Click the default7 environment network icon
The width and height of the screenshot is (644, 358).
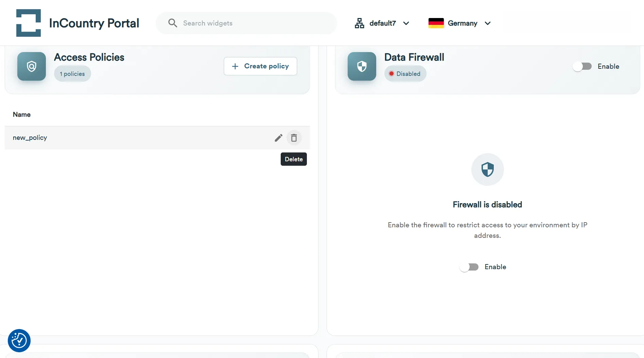(x=359, y=23)
